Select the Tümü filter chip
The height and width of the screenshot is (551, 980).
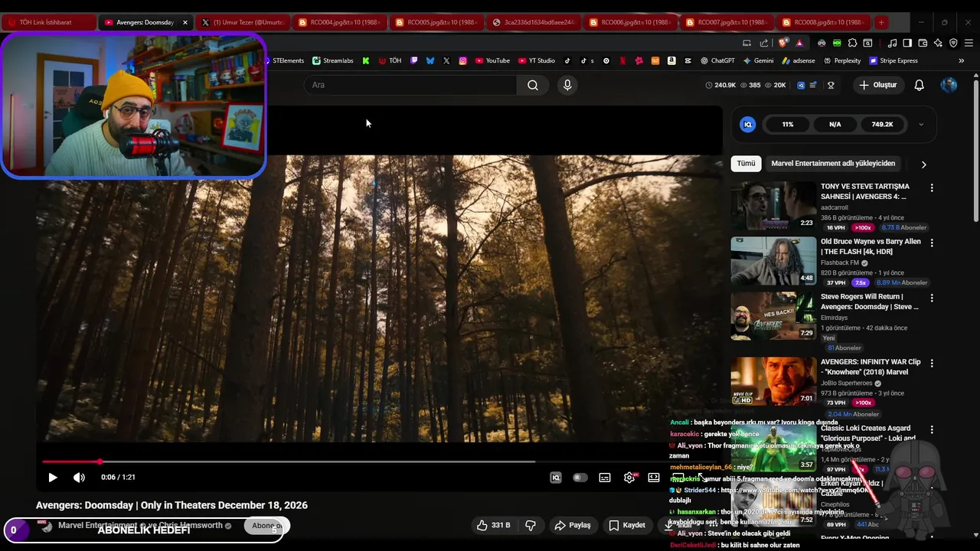(746, 163)
